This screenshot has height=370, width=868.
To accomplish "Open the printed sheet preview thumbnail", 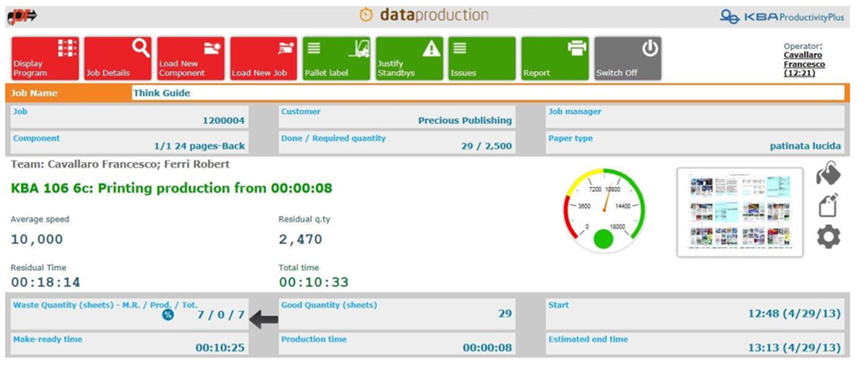I will [x=740, y=212].
